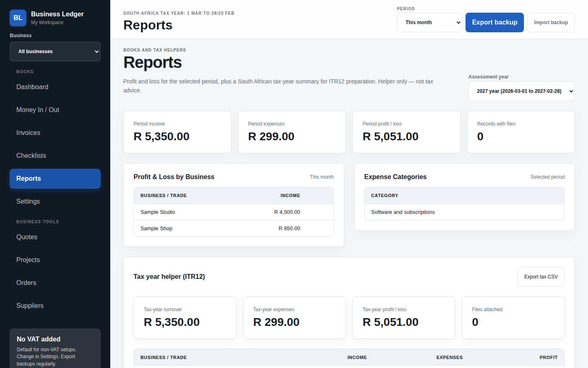Open Money In / Out page
Screen dimensions: 588x368
[55, 110]
